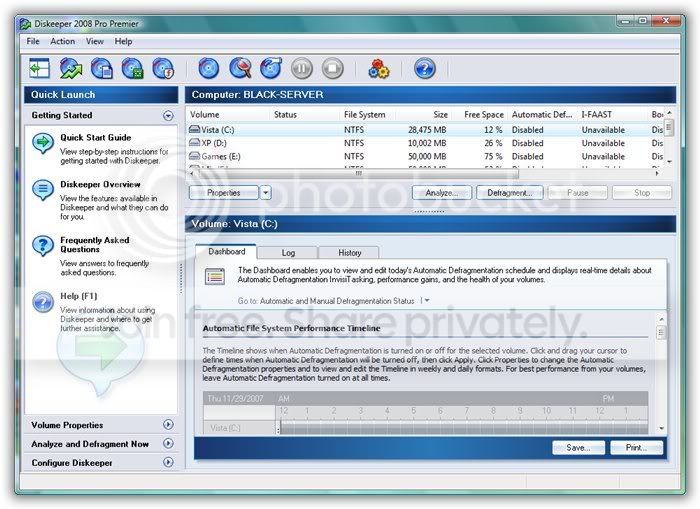Click the disk with green calendar icon
The height and width of the screenshot is (509, 700).
(x=132, y=68)
